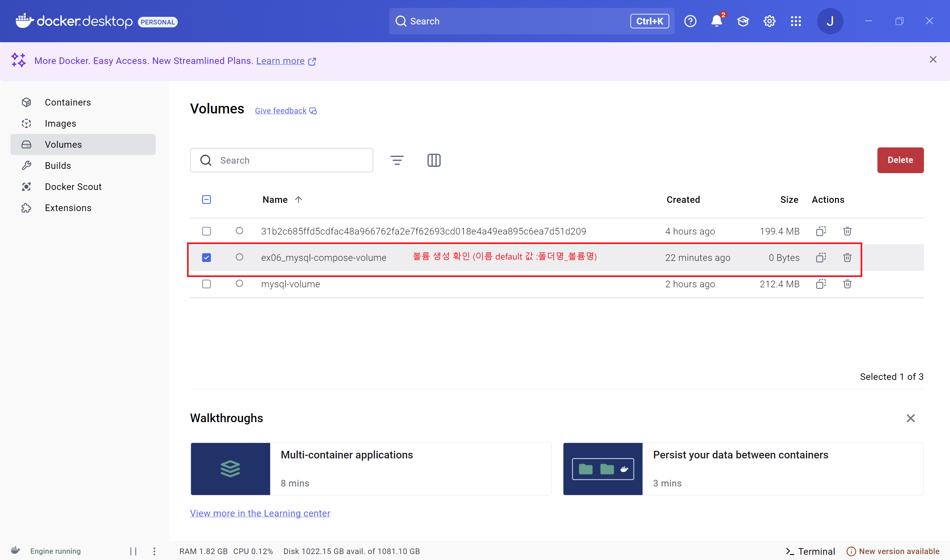Open the notifications bell icon

tap(716, 21)
